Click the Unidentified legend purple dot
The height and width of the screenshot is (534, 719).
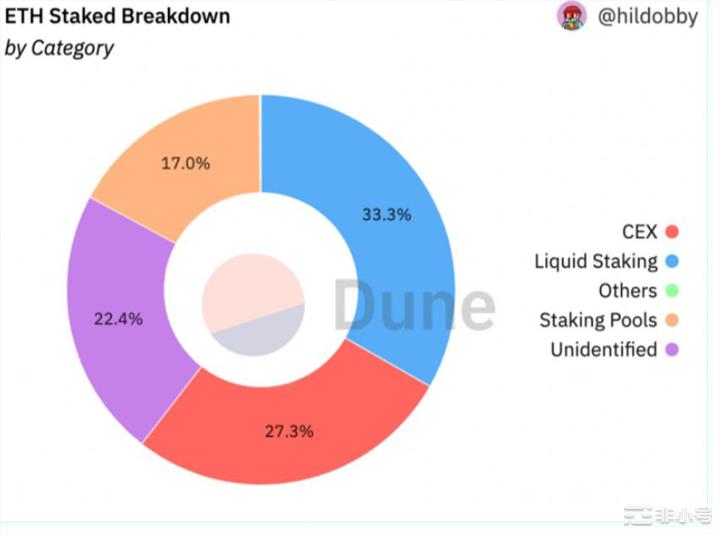pos(673,350)
